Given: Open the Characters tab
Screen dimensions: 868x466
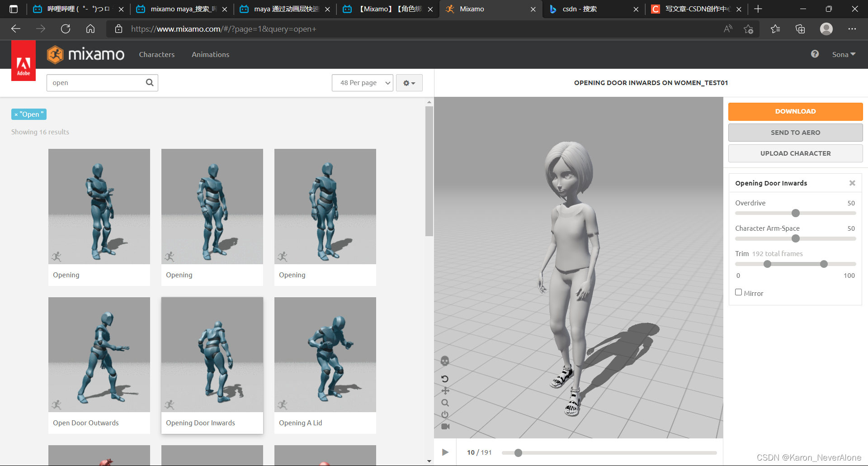Looking at the screenshot, I should [157, 54].
